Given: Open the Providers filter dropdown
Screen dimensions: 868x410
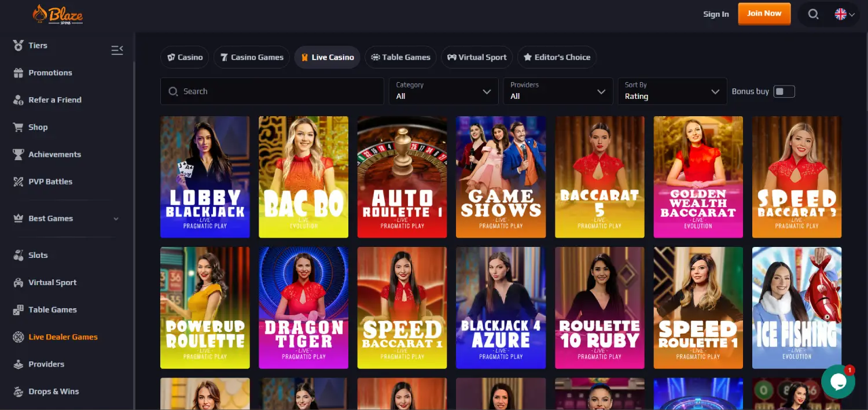Looking at the screenshot, I should [558, 91].
